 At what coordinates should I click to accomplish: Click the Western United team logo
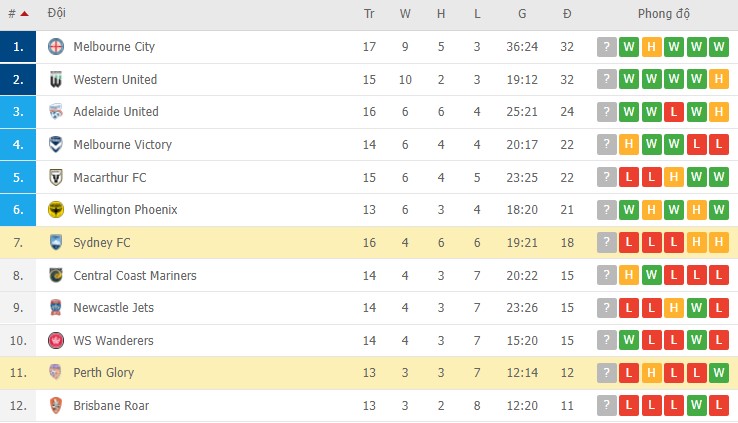coord(56,79)
